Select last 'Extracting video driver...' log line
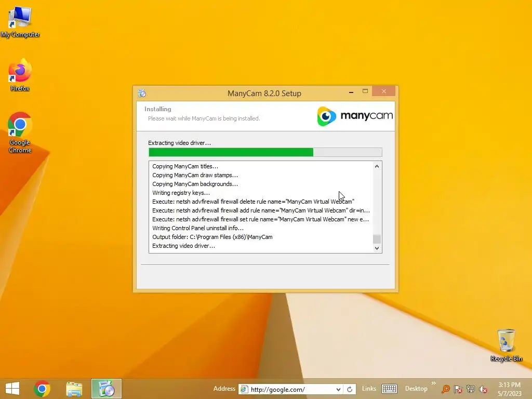Screen dimensions: 532x399 click(x=183, y=246)
